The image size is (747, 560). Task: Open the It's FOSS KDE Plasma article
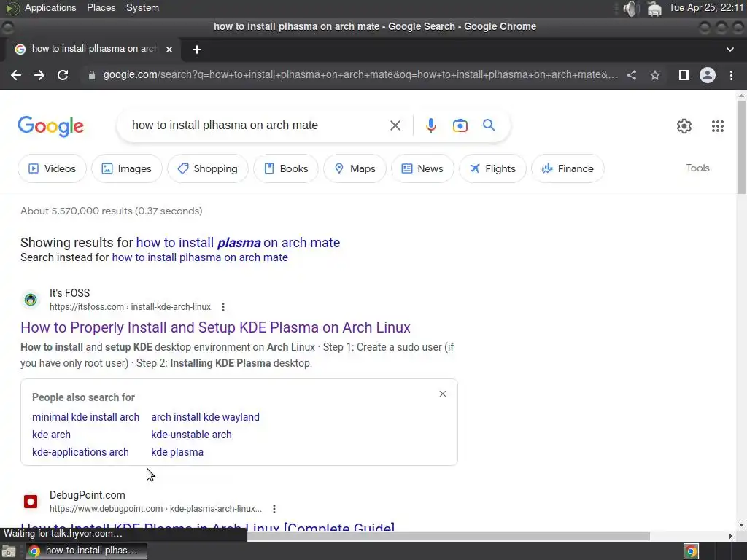(215, 327)
